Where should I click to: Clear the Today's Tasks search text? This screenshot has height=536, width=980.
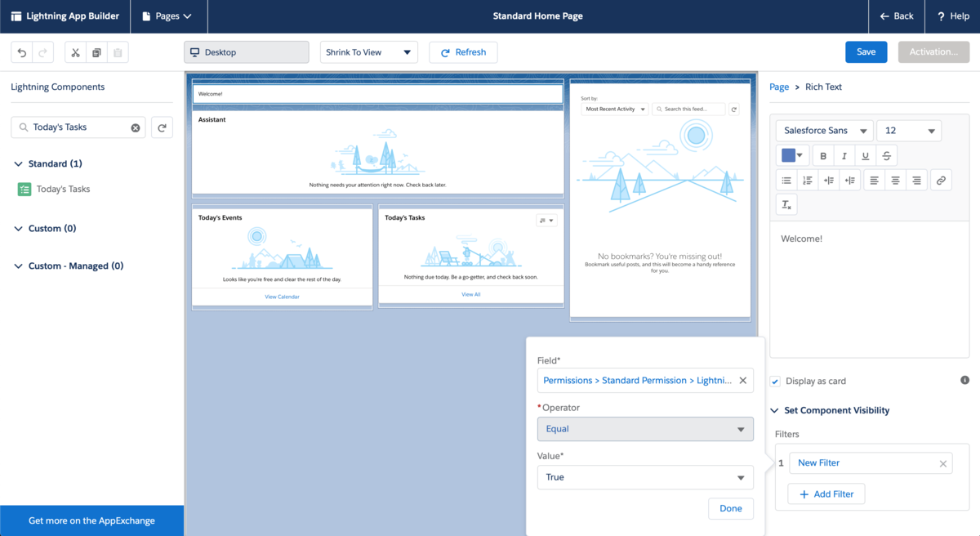click(x=136, y=127)
